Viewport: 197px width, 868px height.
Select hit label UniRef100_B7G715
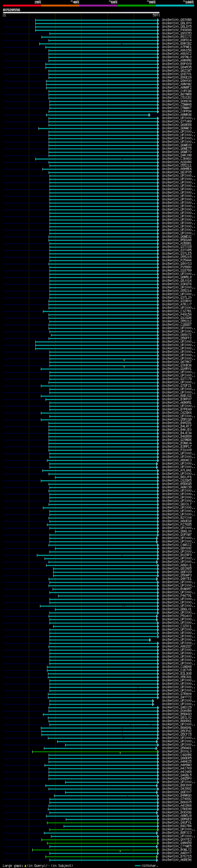tap(177, 856)
